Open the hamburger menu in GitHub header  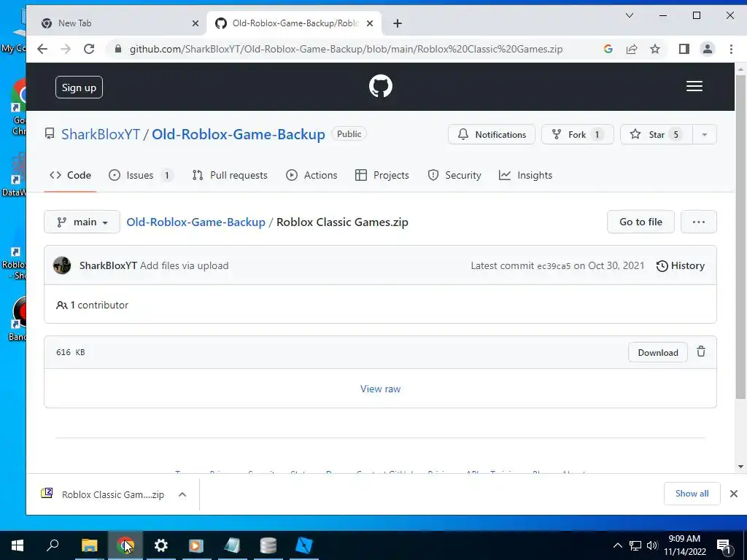pyautogui.click(x=694, y=86)
